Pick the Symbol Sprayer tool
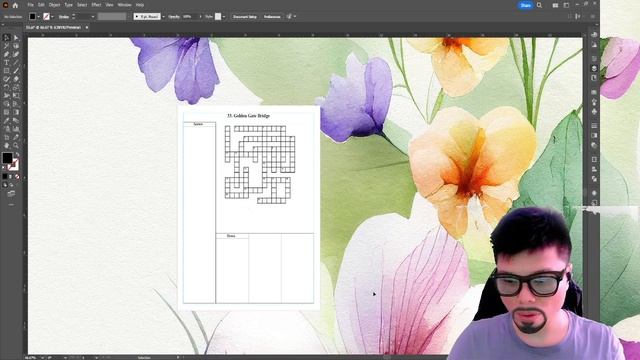 point(7,129)
